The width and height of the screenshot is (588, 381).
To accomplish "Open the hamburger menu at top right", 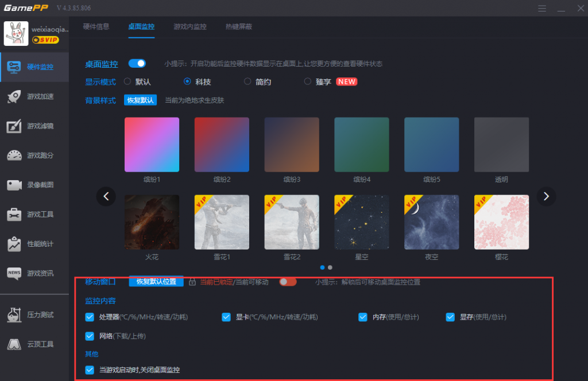I will [x=542, y=8].
